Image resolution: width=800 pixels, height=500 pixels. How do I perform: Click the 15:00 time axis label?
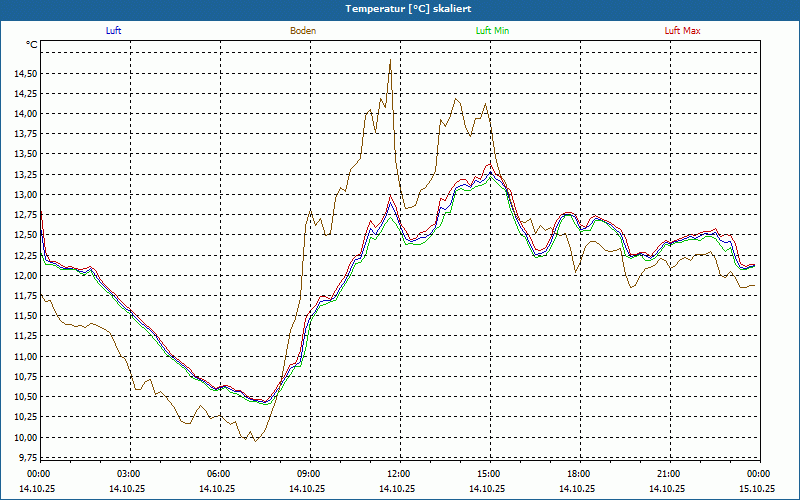(x=489, y=474)
